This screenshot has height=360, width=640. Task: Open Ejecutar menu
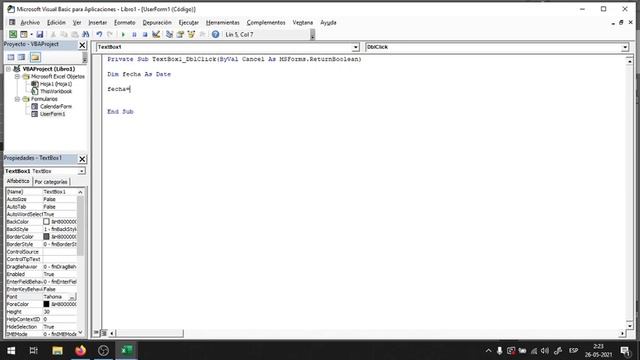click(x=189, y=22)
